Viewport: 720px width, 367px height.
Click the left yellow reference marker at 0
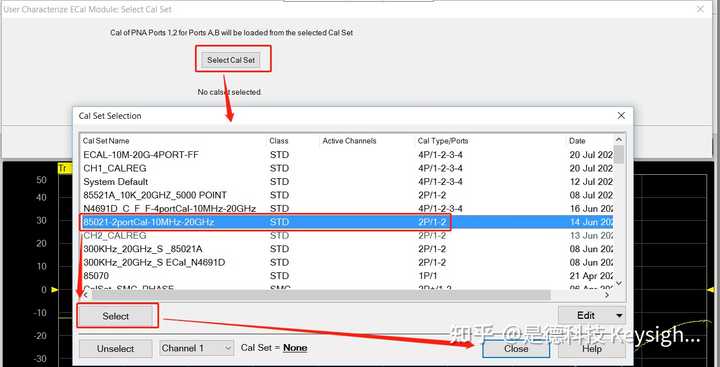click(55, 290)
